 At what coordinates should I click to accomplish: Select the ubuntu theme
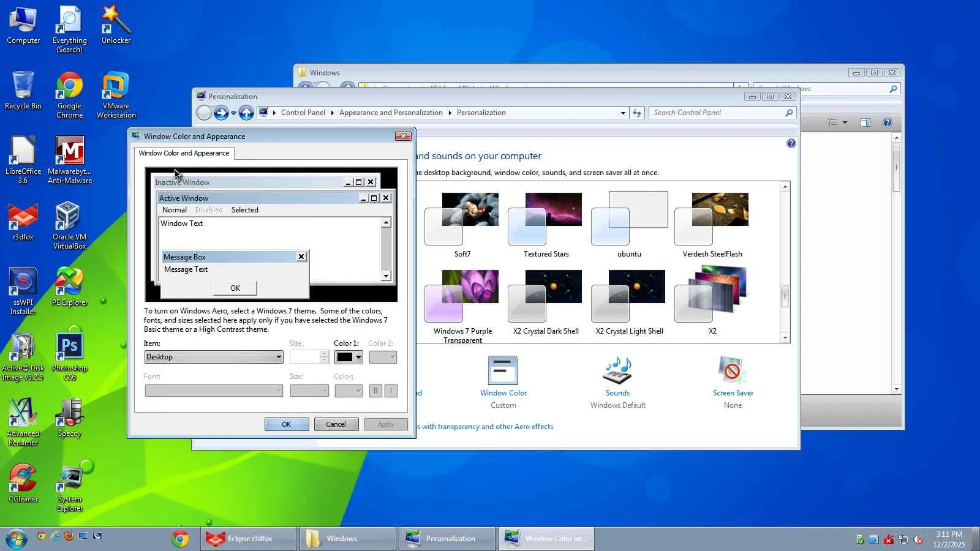tap(629, 224)
